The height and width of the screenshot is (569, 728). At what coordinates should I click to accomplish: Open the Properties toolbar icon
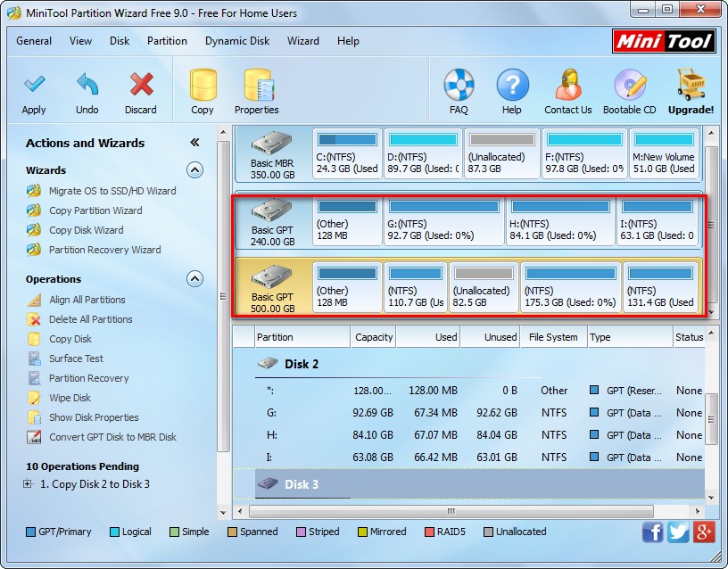[x=259, y=85]
